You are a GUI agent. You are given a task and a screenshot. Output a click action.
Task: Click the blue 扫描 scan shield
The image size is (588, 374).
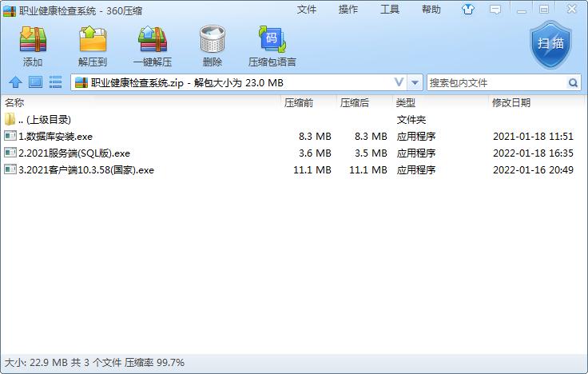coord(550,45)
